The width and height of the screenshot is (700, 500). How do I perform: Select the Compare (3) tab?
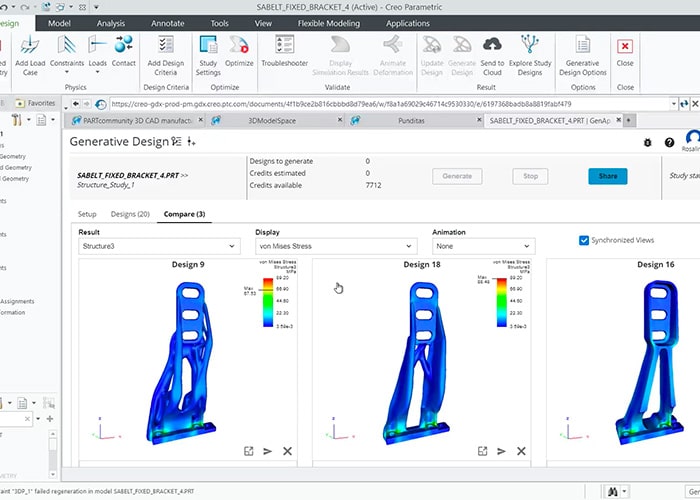pos(184,214)
